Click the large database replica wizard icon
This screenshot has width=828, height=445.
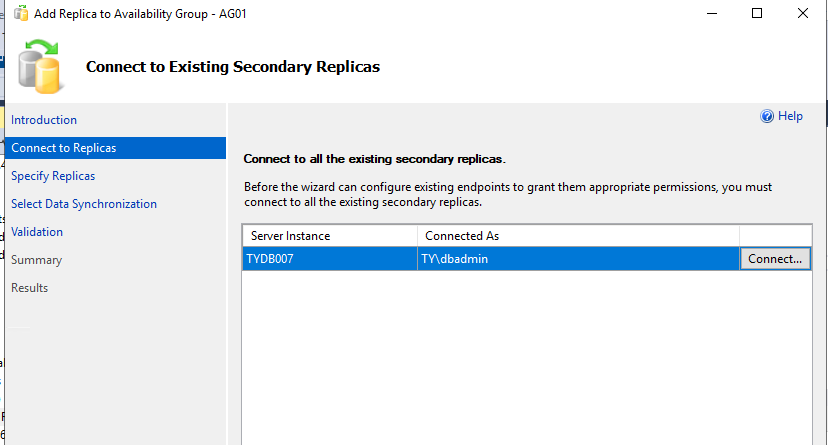40,65
